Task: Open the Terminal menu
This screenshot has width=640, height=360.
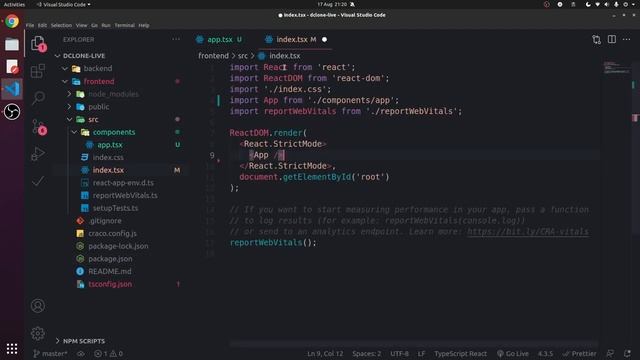Action: 124,25
